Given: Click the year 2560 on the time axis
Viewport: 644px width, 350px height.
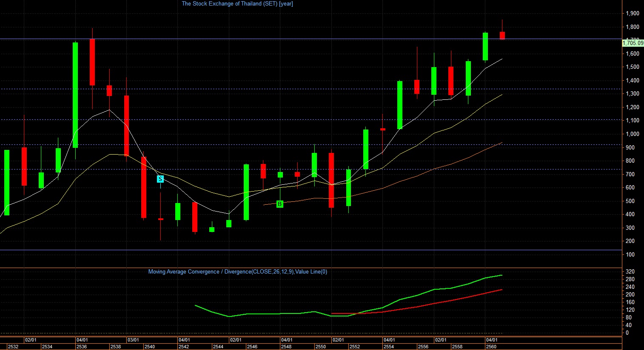Looking at the screenshot, I should [491, 347].
